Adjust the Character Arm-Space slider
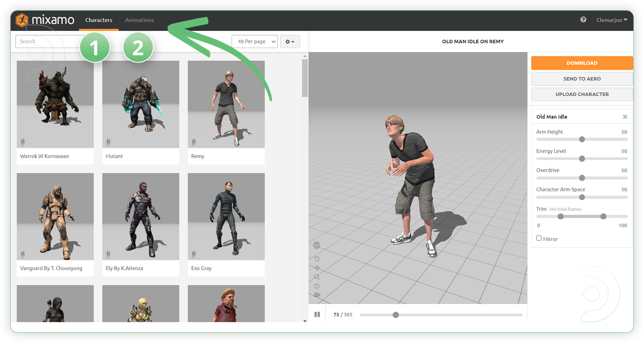 click(x=582, y=197)
